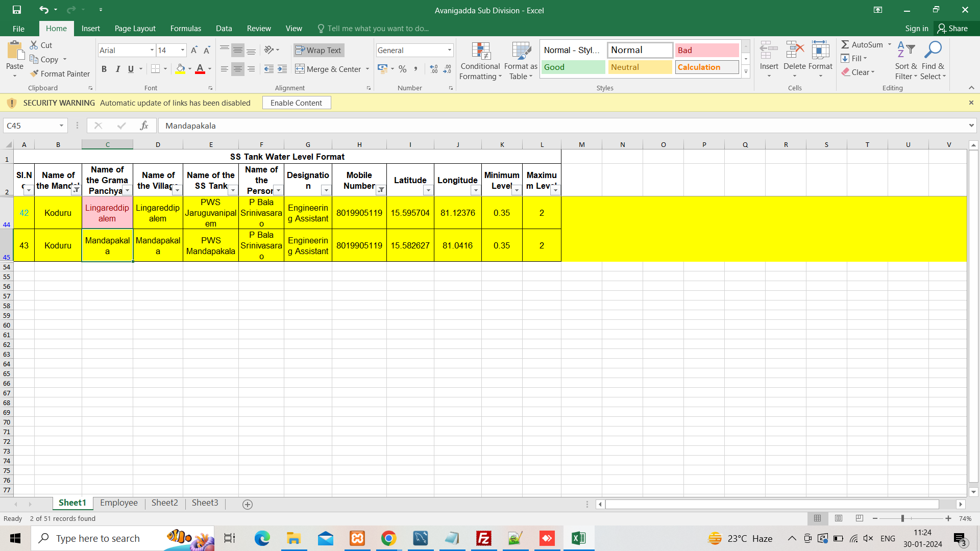Click Sign in
980x551 pixels.
tap(917, 29)
